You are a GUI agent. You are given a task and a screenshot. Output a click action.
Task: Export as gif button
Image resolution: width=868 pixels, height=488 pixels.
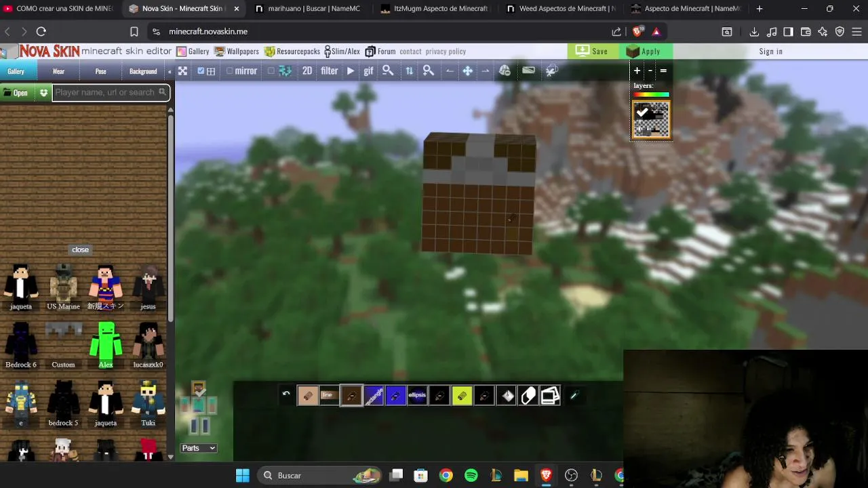pos(368,70)
